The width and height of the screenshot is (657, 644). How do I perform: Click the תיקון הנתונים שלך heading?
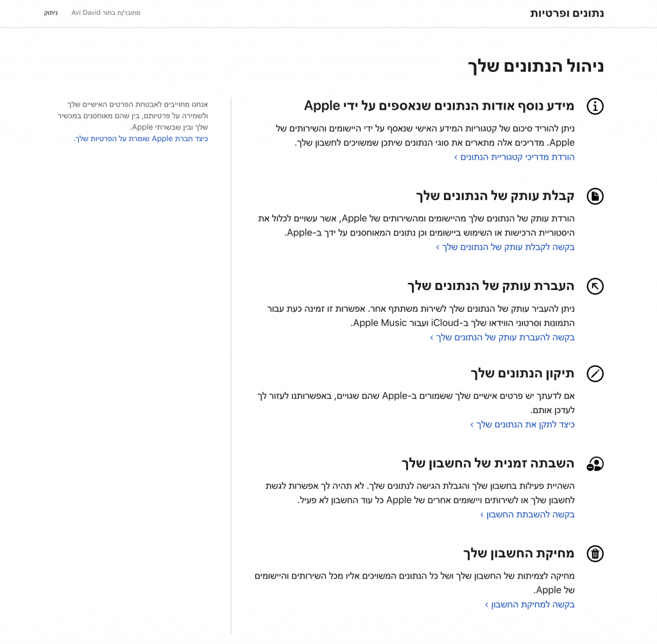point(522,373)
